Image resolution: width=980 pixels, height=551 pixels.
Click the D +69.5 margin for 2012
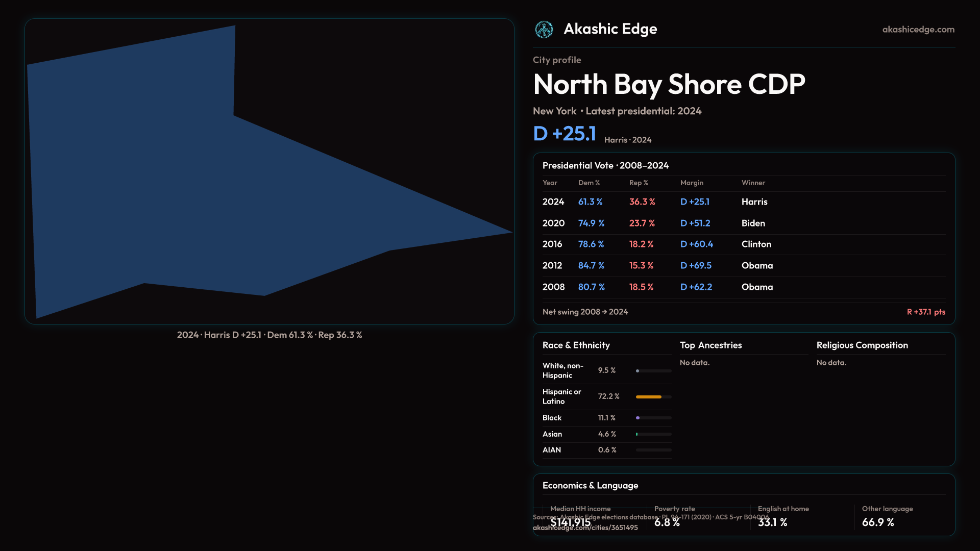tap(695, 266)
